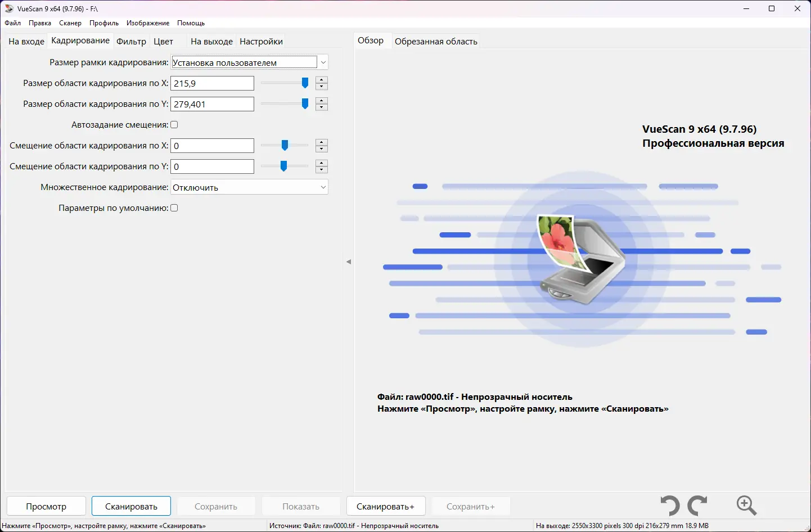
Task: Increase crop offset X with up stepper arrow
Action: click(x=322, y=142)
